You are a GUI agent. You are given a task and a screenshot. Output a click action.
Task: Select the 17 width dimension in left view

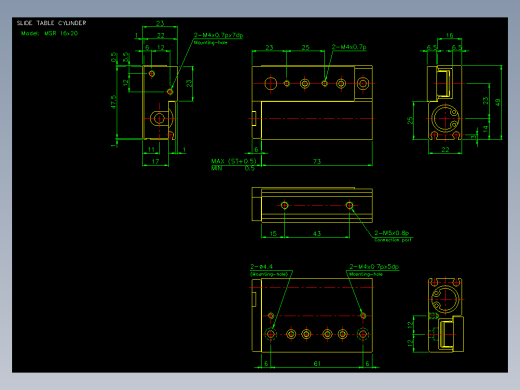(x=155, y=161)
